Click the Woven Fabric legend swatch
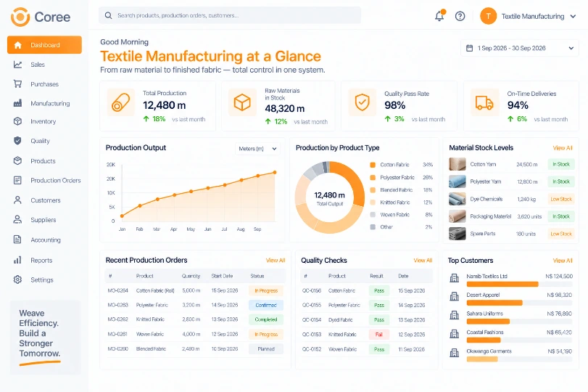 tap(373, 215)
